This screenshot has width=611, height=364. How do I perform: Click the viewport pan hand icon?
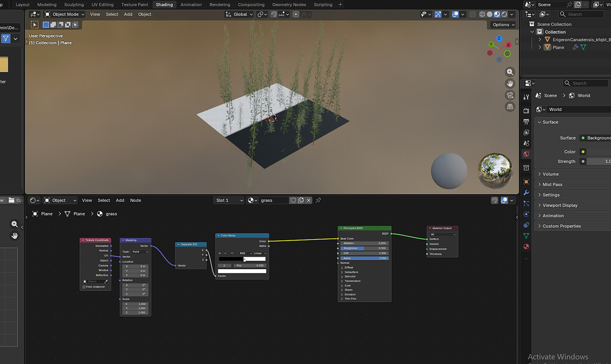coord(510,84)
